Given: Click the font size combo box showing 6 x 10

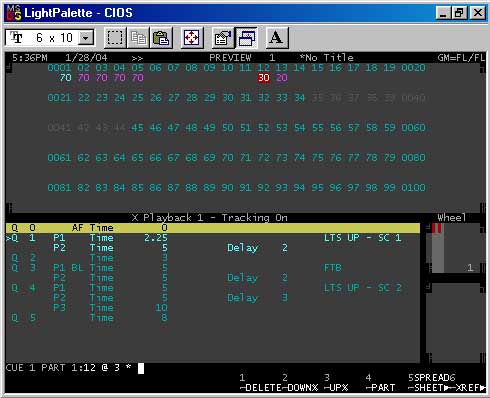Looking at the screenshot, I should (50, 38).
